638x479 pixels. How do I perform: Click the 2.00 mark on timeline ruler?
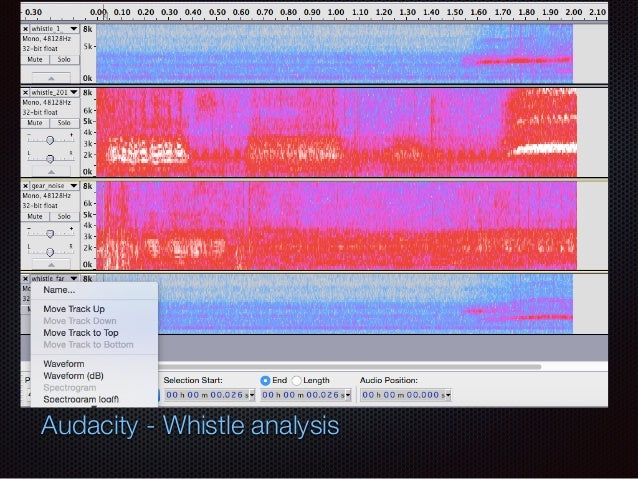[574, 12]
